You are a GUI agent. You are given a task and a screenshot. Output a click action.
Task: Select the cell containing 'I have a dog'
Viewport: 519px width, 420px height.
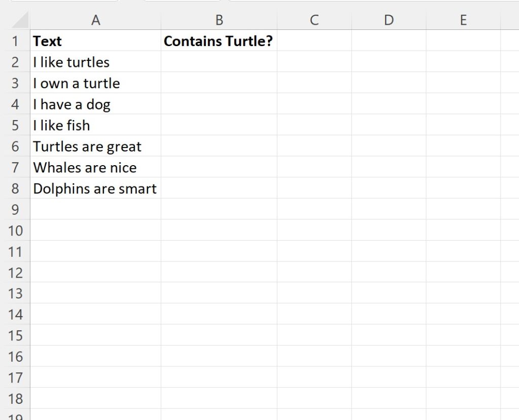click(x=95, y=104)
